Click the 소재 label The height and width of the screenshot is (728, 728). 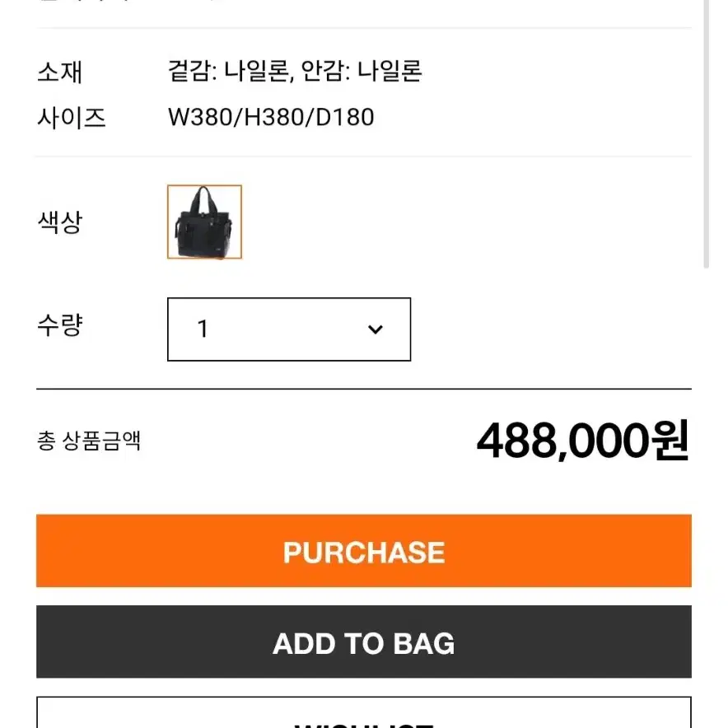coord(60,72)
